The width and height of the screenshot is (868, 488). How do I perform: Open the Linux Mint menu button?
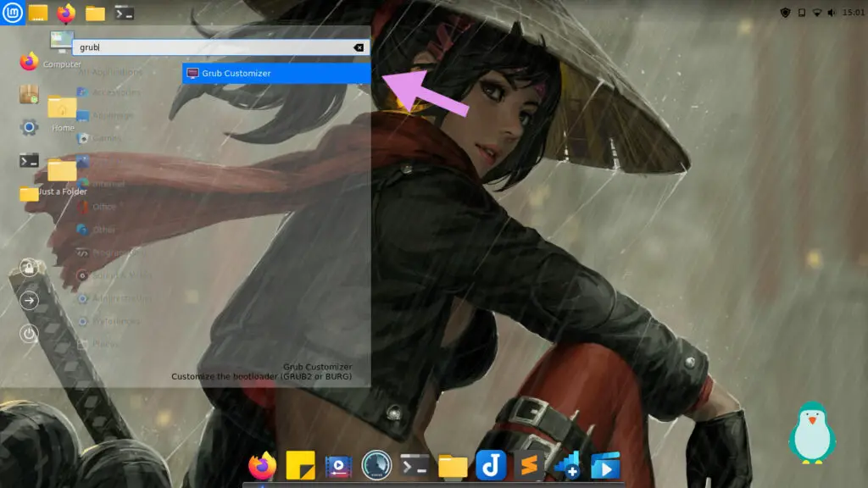[12, 13]
